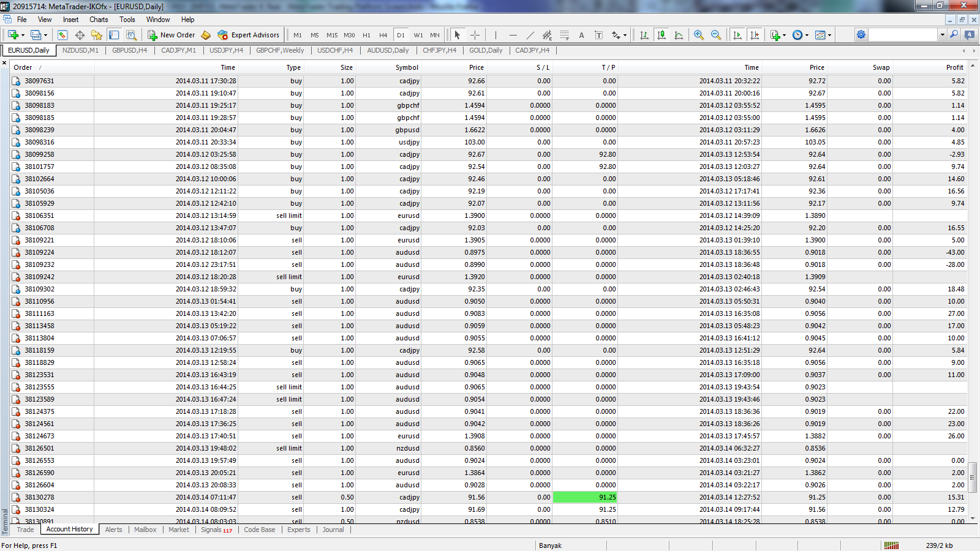Select the horizontal line drawing tool

pos(513,35)
